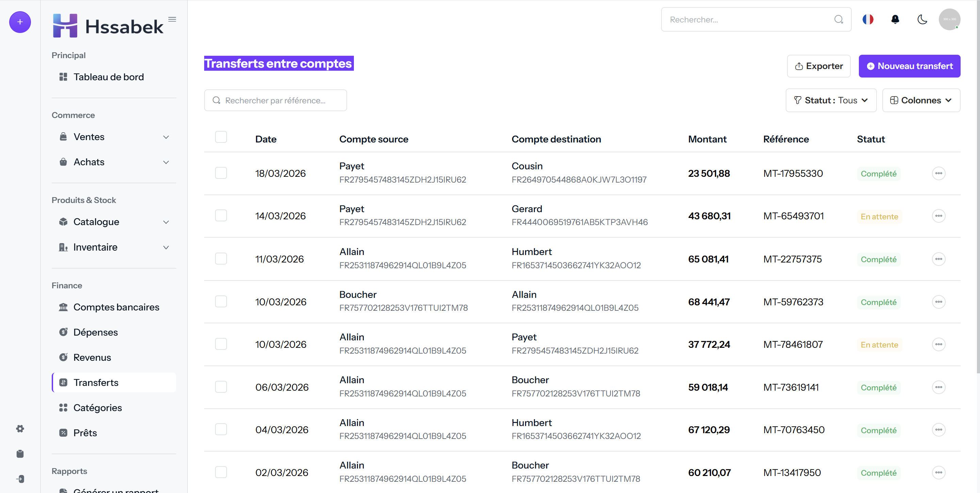Expand the Inventaire menu
This screenshot has height=493, width=980.
click(x=114, y=248)
